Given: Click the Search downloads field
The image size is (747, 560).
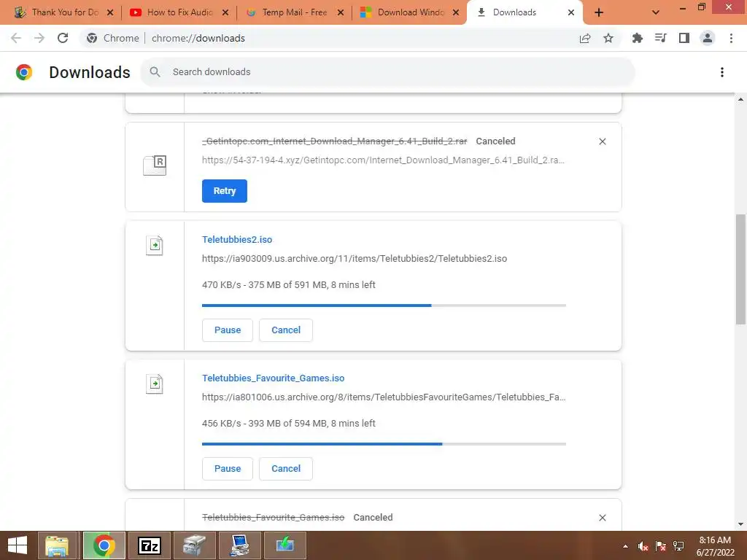Looking at the screenshot, I should pos(387,72).
